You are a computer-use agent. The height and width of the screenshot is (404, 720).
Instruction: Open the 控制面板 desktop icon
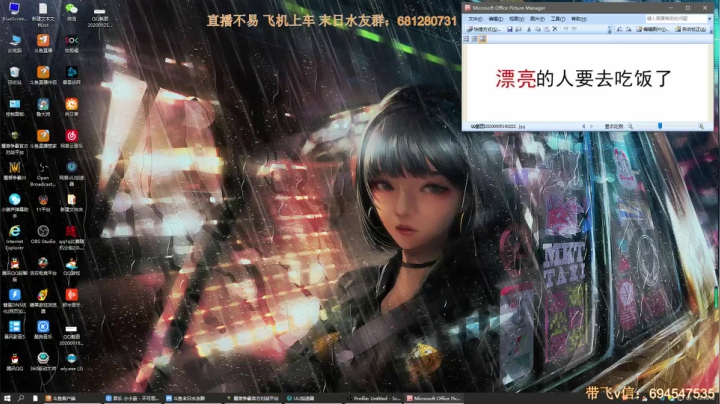15,107
